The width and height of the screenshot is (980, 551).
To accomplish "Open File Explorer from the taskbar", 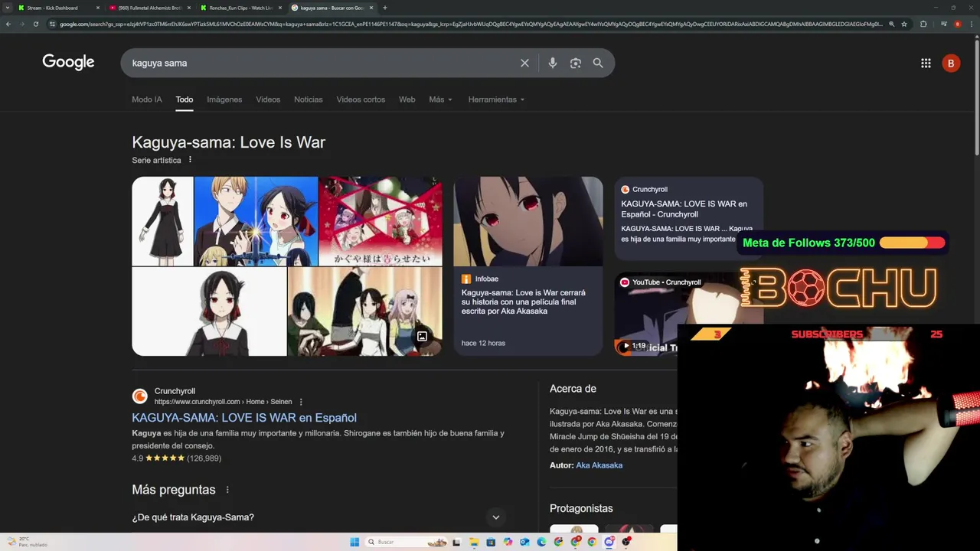I will tap(474, 542).
